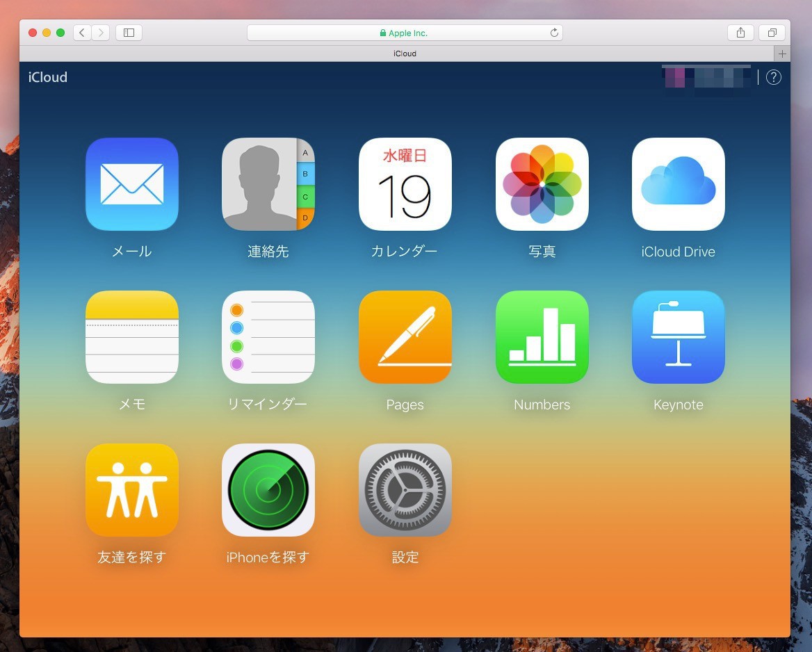
Task: Open Find My iPhone (iPhoneを探す) radar icon
Action: point(268,490)
